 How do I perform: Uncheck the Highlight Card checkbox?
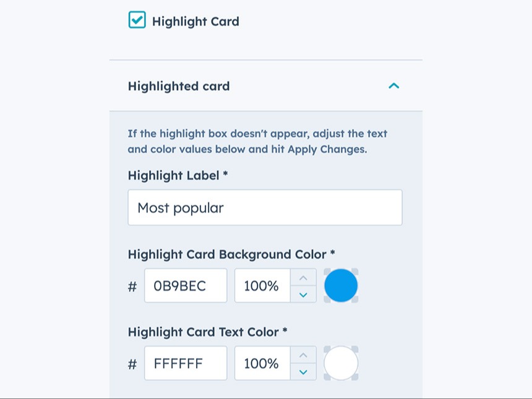137,20
